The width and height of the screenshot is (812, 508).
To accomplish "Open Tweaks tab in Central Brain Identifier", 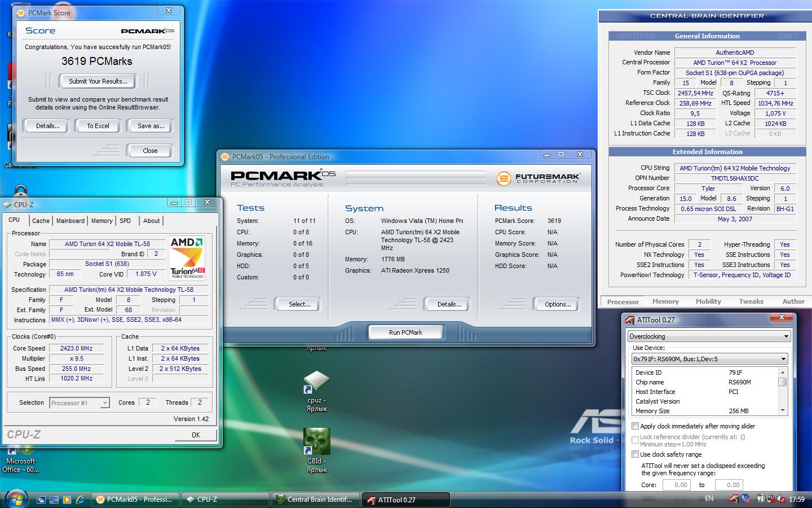I will click(x=751, y=301).
